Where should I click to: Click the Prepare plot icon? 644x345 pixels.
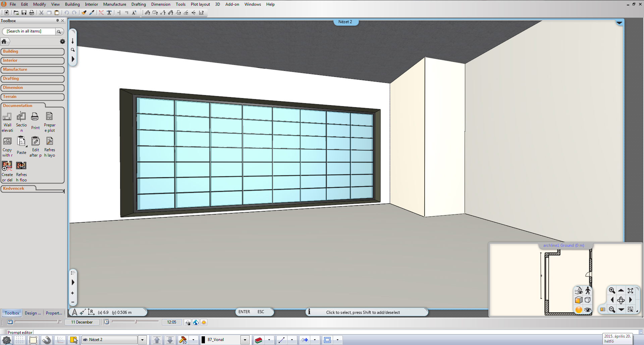click(x=49, y=117)
